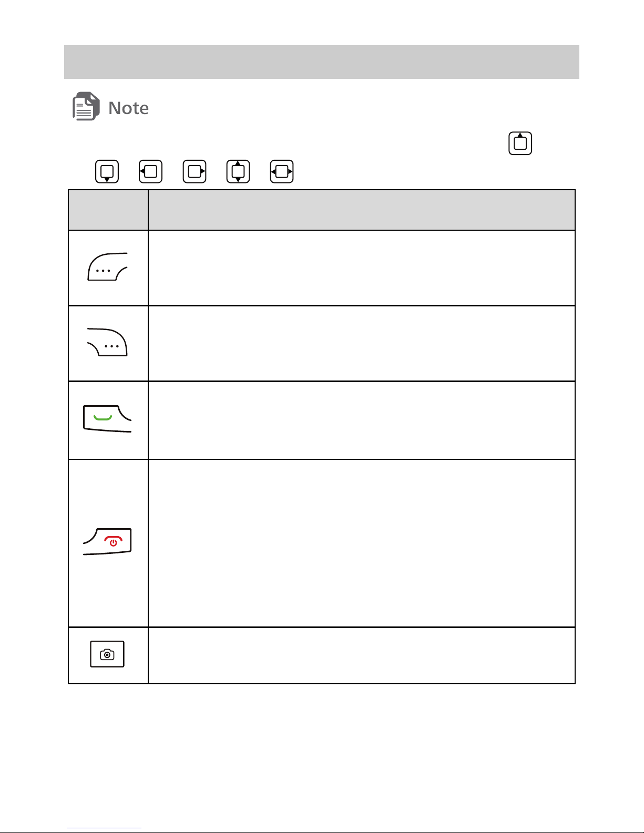Click the short footer line at page bottom

tap(104, 829)
